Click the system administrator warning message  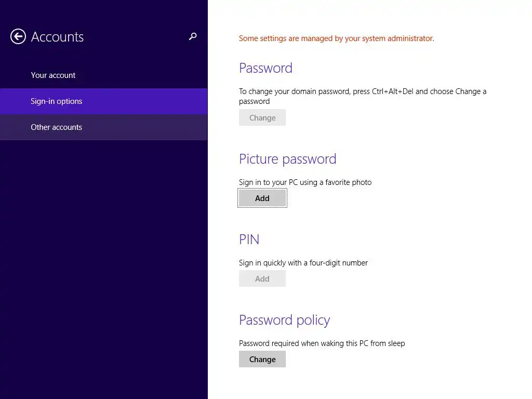tap(336, 38)
